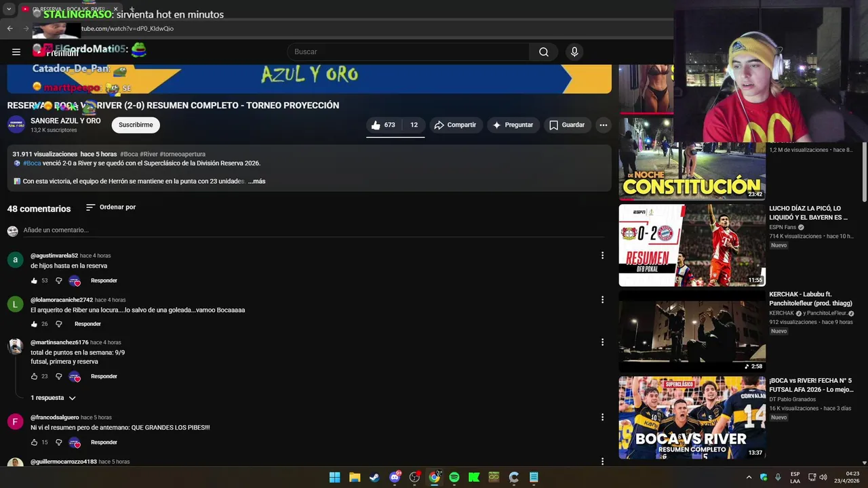Screen dimensions: 868x488
Task: Dislike the comment by @martinsanchez6176
Action: [58, 376]
